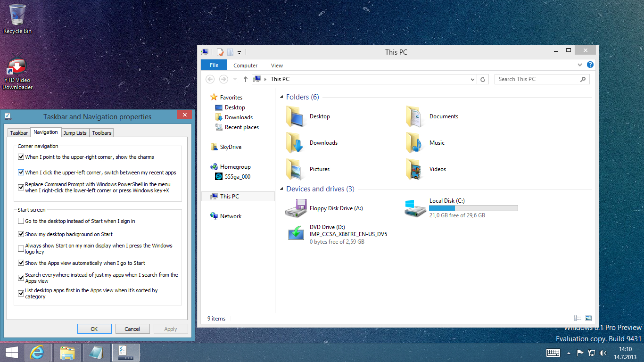This screenshot has width=644, height=362.
Task: Open the Local Disk (C:) drive icon
Action: (416, 208)
